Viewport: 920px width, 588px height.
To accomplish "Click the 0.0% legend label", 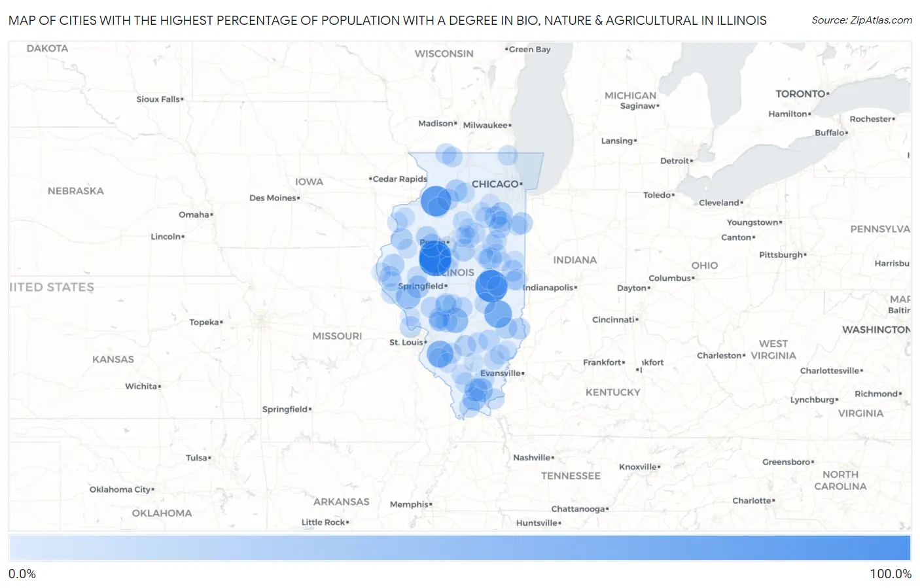I will coord(22,574).
